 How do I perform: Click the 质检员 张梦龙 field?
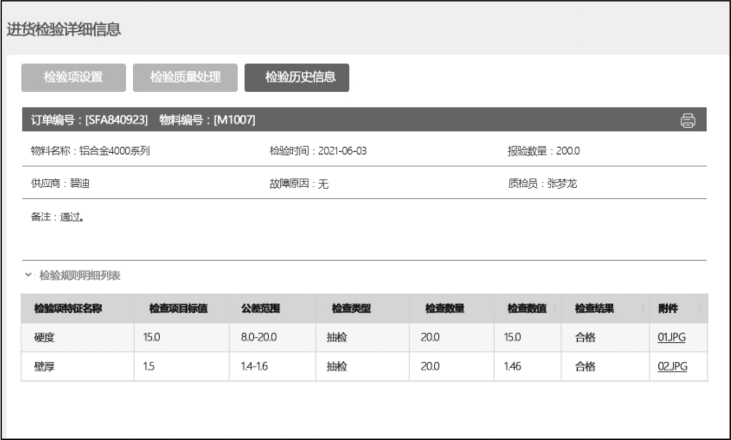pos(542,183)
